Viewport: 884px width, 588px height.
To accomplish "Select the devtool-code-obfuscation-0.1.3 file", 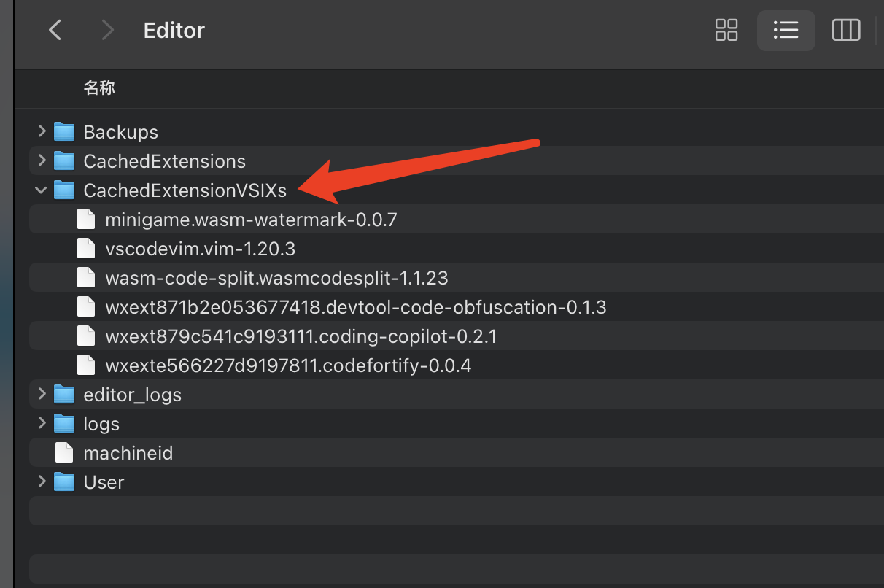I will (x=355, y=307).
